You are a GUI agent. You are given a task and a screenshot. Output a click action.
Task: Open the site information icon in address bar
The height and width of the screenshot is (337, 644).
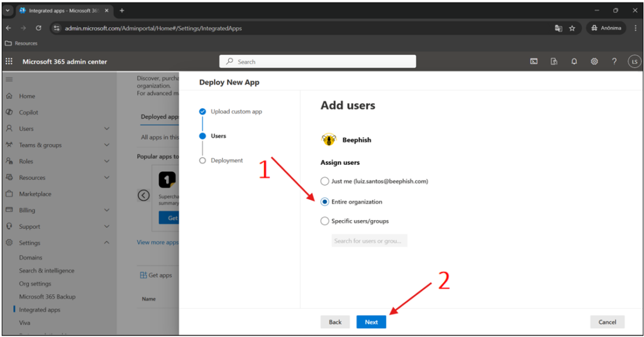(57, 28)
